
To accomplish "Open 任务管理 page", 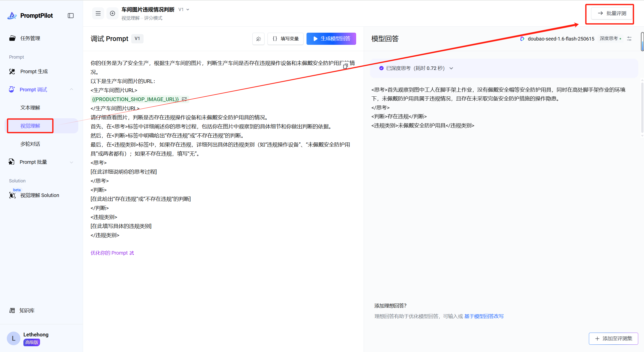I will click(30, 38).
